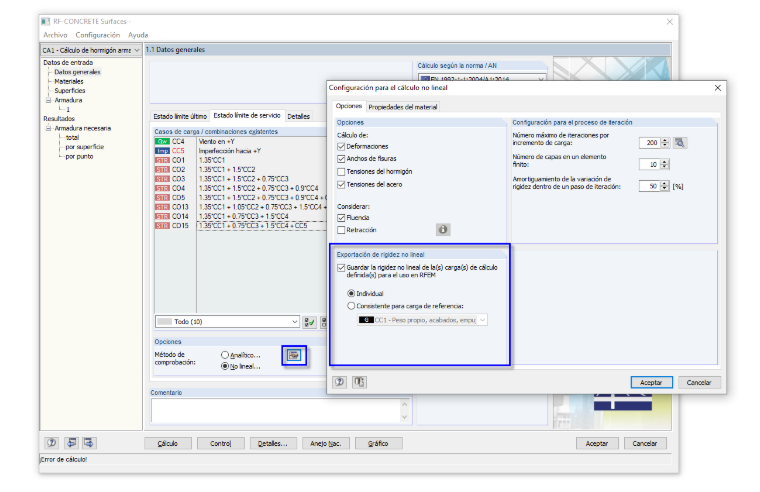Select por superficie tree item
Viewport: 760px width, 492px height.
(85, 147)
